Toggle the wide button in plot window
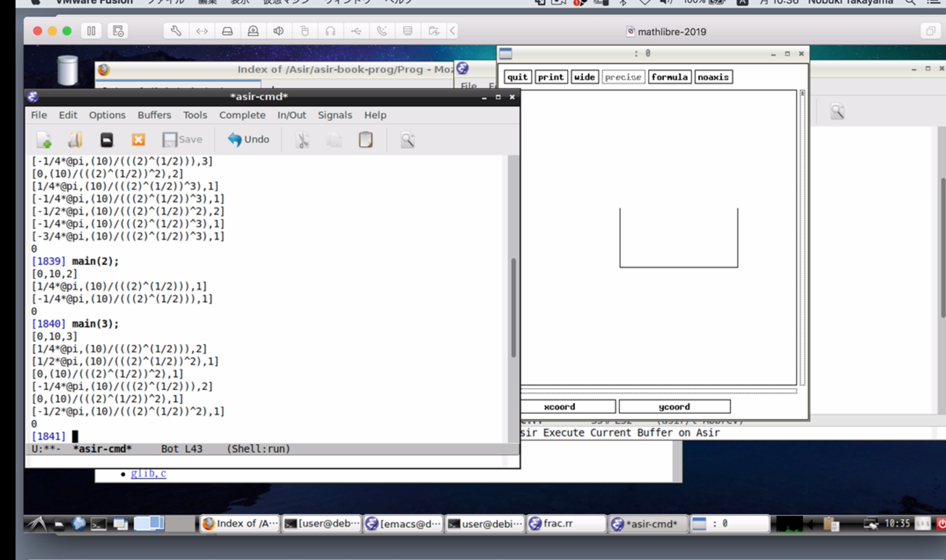Screen dimensions: 946x560 (x=585, y=77)
